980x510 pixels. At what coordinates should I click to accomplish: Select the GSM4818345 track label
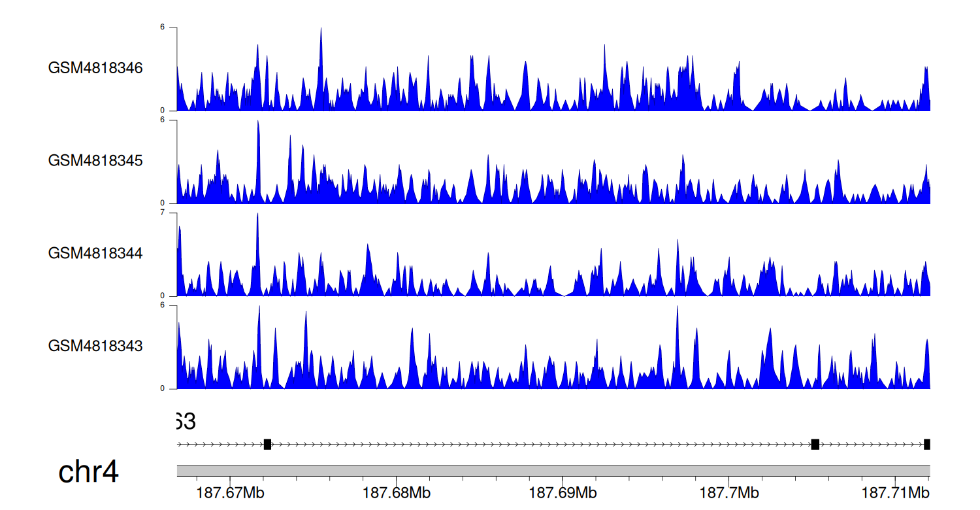(95, 160)
